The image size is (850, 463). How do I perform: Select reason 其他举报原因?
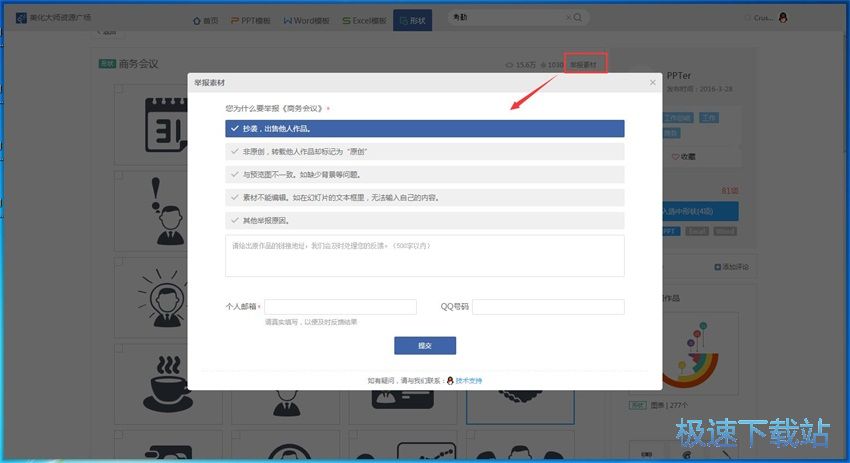click(424, 221)
